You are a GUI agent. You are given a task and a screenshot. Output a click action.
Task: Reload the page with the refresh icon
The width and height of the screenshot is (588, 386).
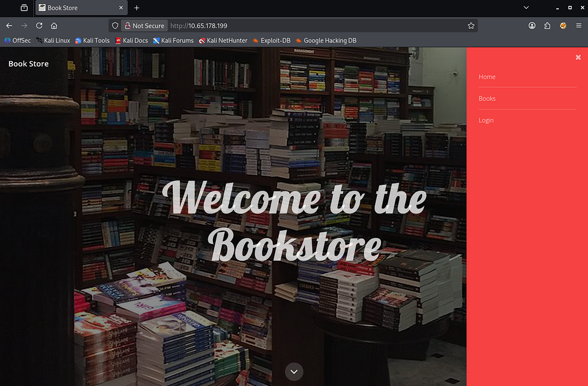[39, 26]
